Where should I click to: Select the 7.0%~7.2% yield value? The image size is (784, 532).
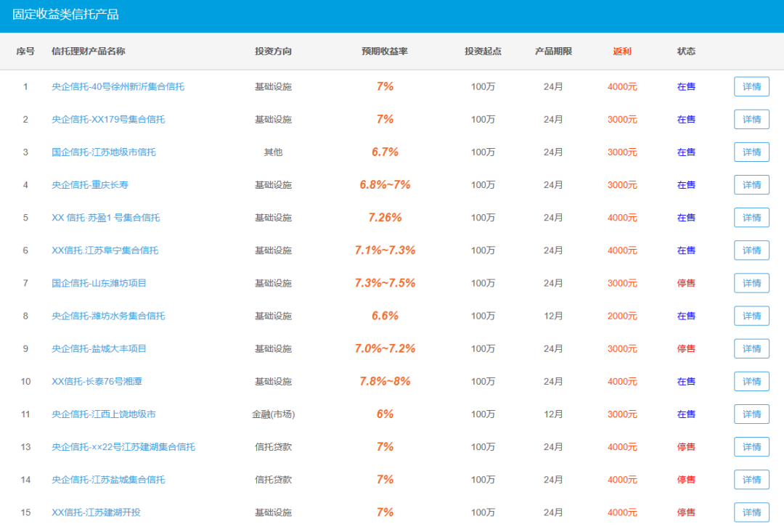(385, 348)
